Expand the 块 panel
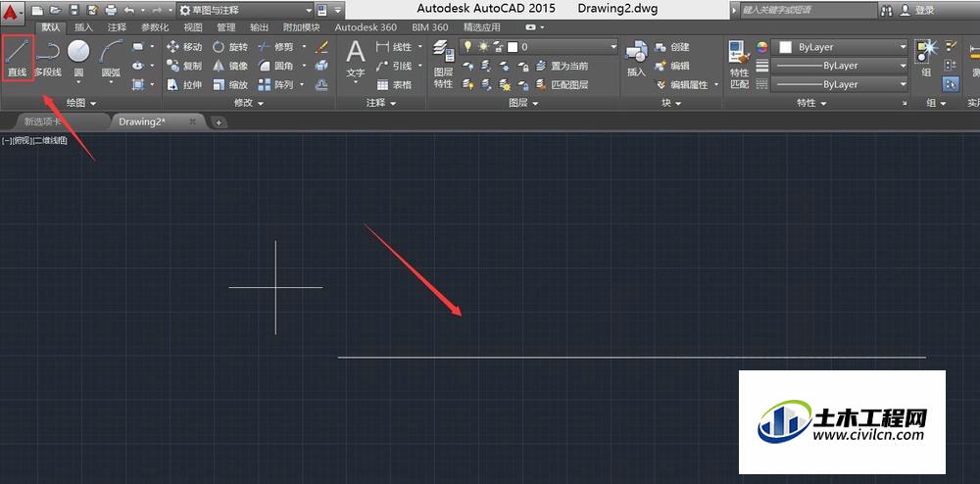 tap(670, 103)
